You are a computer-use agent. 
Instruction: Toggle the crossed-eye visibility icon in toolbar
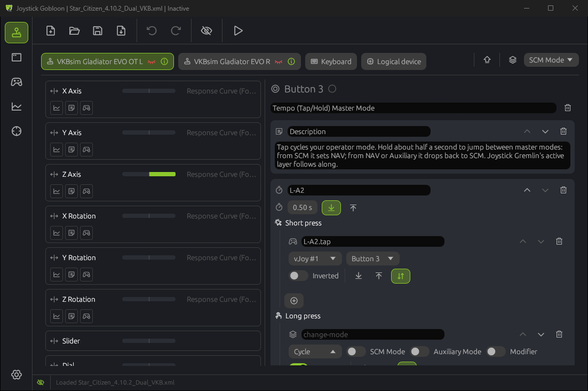tap(206, 31)
